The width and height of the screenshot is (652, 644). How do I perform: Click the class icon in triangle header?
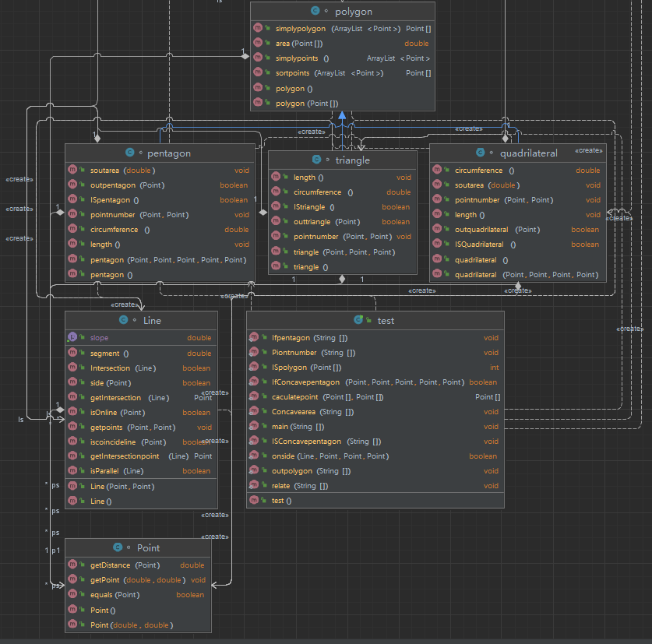click(317, 160)
